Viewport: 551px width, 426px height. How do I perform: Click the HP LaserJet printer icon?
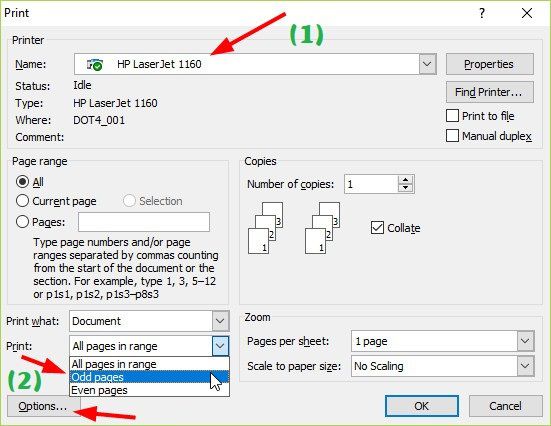[x=95, y=64]
